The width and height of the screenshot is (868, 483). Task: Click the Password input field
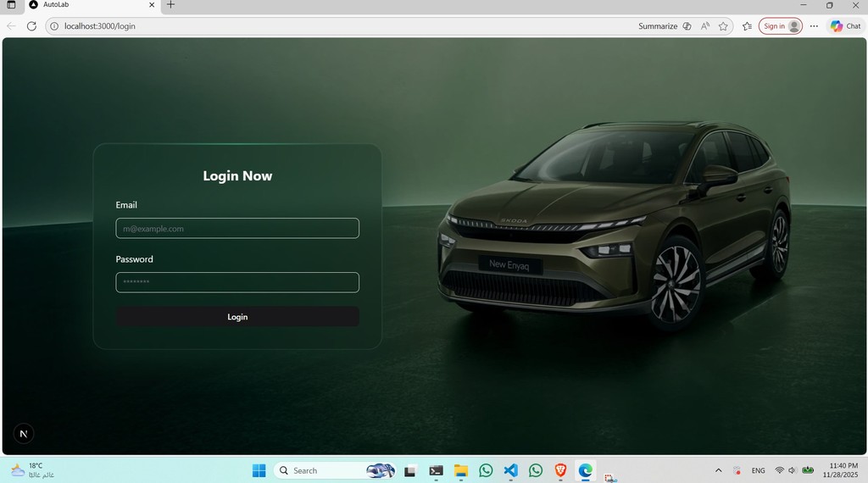[x=237, y=282]
